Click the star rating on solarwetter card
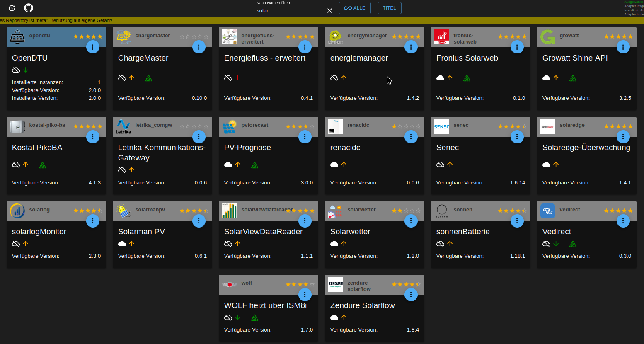Image resolution: width=644 pixels, height=344 pixels. 406,211
